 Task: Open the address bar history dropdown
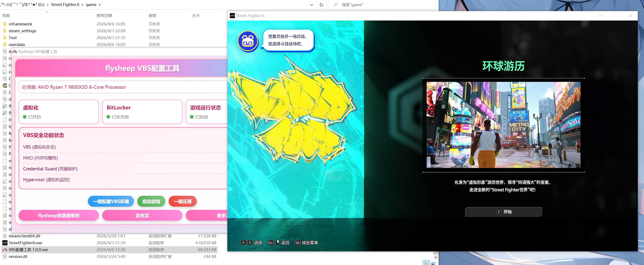(x=311, y=5)
